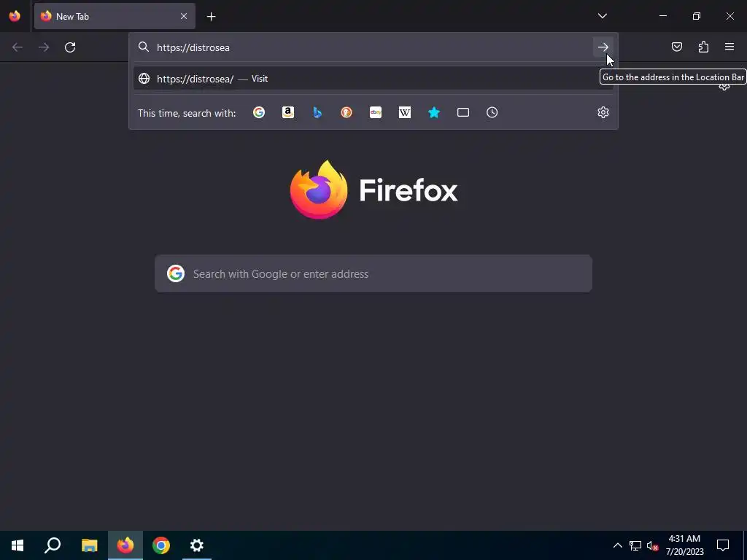747x560 pixels.
Task: Search this time with Wikipedia icon
Action: pos(404,112)
